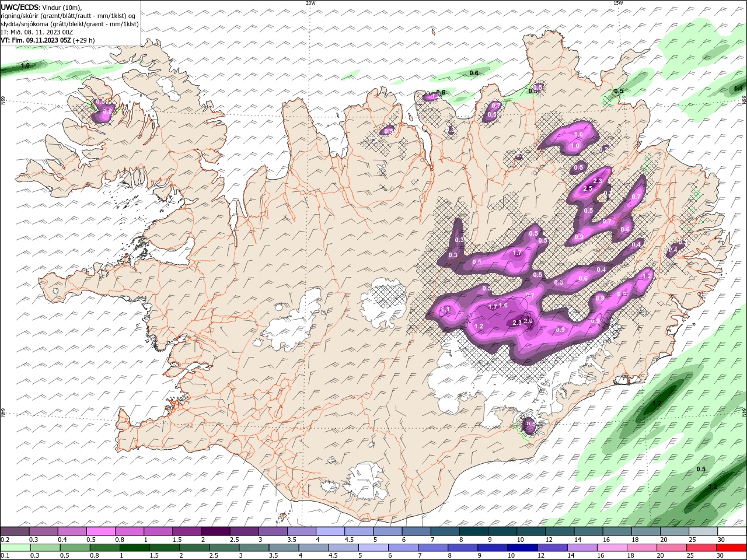Click the 0.2 label on the upper legend row
747x560 pixels.
pos(4,540)
